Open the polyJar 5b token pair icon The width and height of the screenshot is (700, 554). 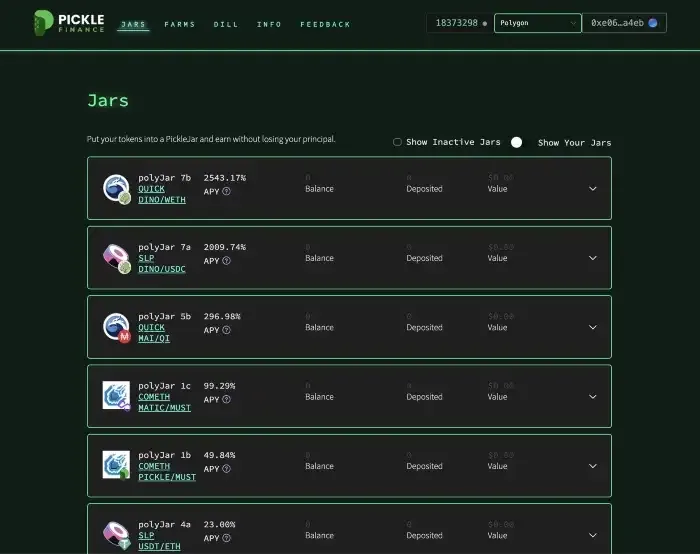[117, 327]
